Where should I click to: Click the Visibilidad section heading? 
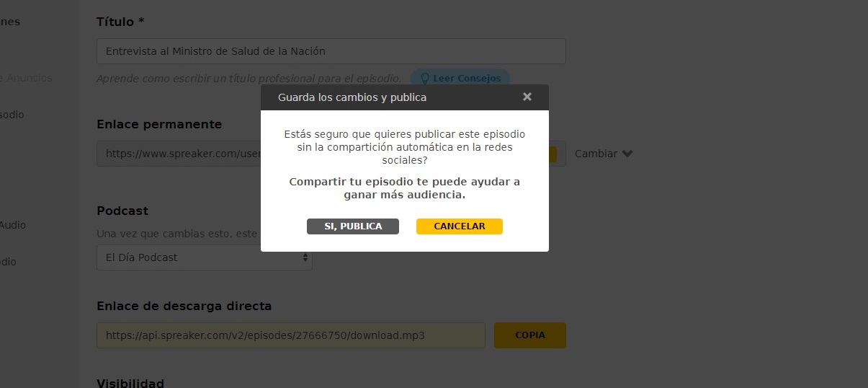pyautogui.click(x=130, y=383)
